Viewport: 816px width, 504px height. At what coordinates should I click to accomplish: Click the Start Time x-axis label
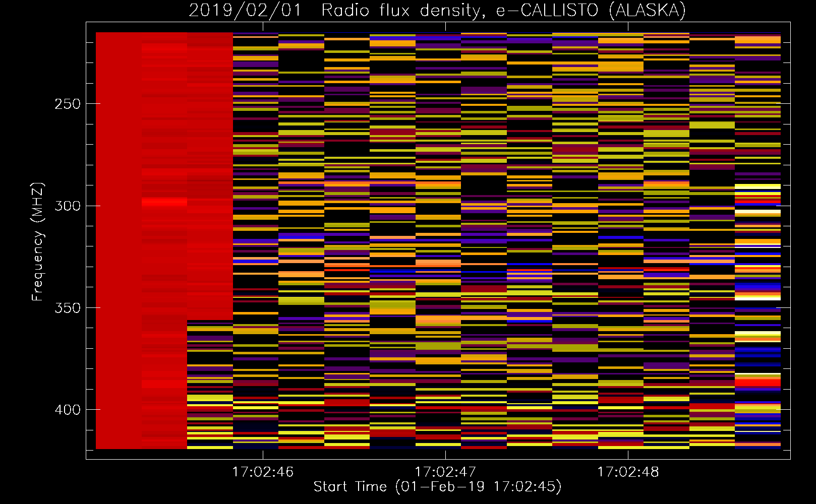tap(437, 487)
